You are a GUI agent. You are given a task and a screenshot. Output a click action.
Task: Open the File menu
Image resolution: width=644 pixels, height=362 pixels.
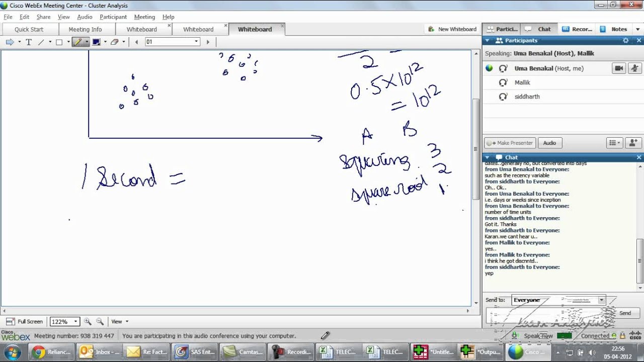click(x=8, y=17)
